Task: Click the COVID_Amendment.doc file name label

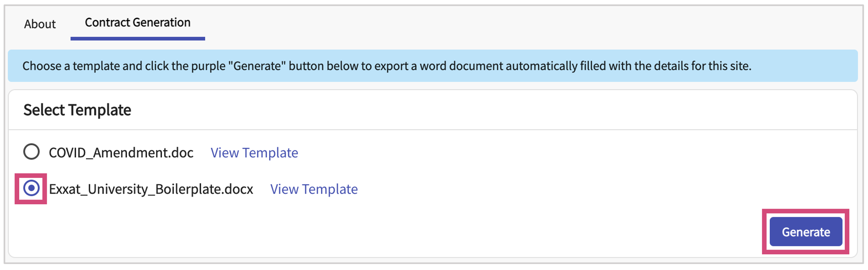Action: 121,153
